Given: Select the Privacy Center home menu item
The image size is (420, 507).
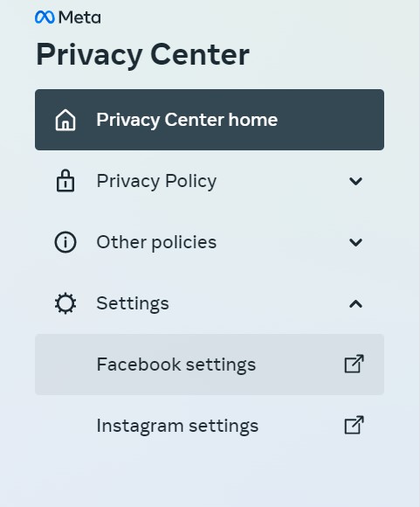Looking at the screenshot, I should point(210,120).
